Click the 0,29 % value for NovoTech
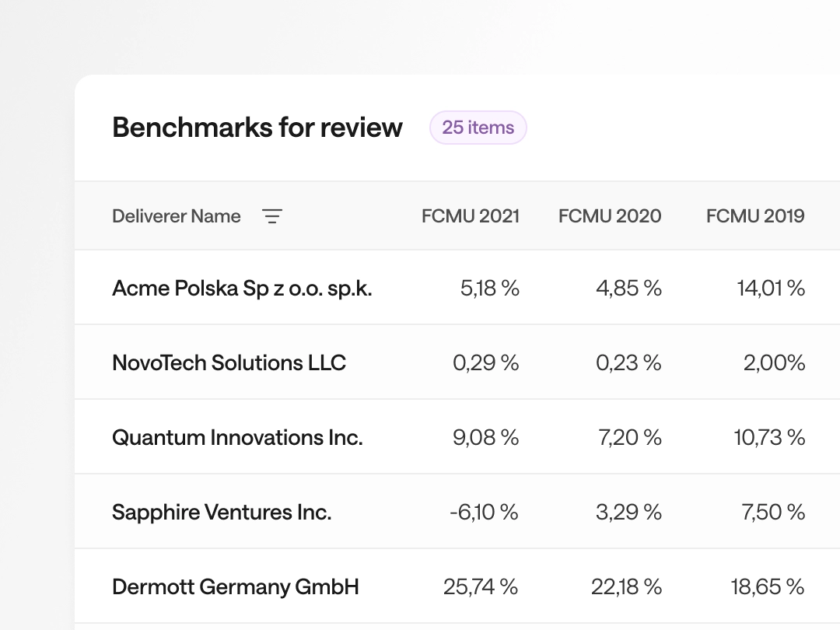 [485, 362]
